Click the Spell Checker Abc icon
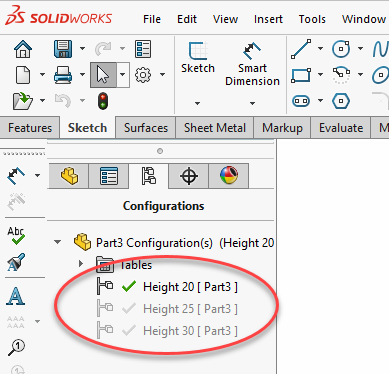389x374 pixels. click(16, 236)
